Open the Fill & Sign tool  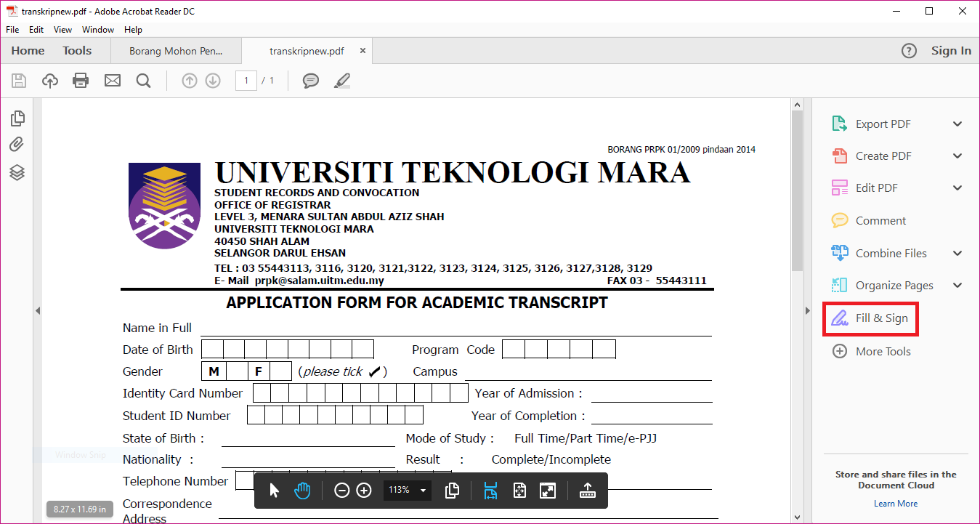point(870,318)
